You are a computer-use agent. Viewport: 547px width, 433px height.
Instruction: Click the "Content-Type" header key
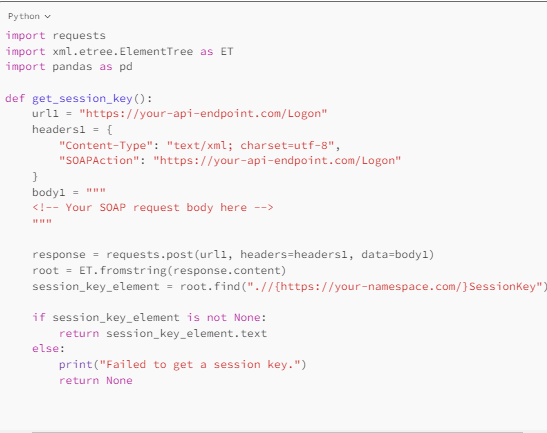106,145
